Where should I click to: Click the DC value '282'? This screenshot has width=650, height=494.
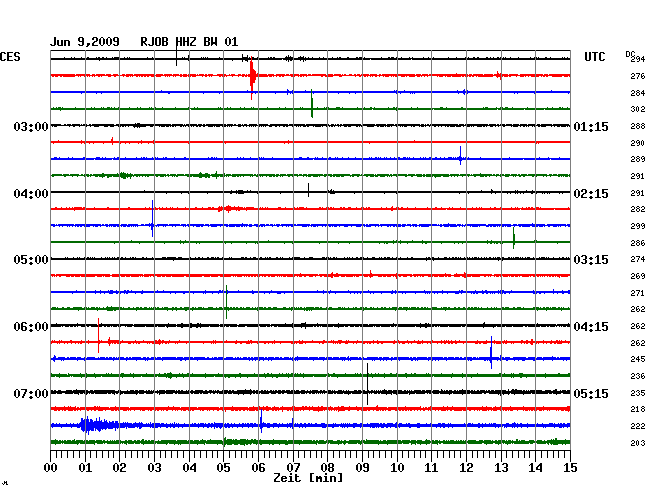[638, 209]
